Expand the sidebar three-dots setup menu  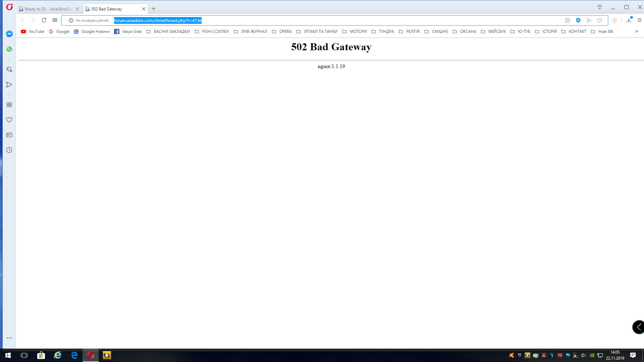coord(9,338)
